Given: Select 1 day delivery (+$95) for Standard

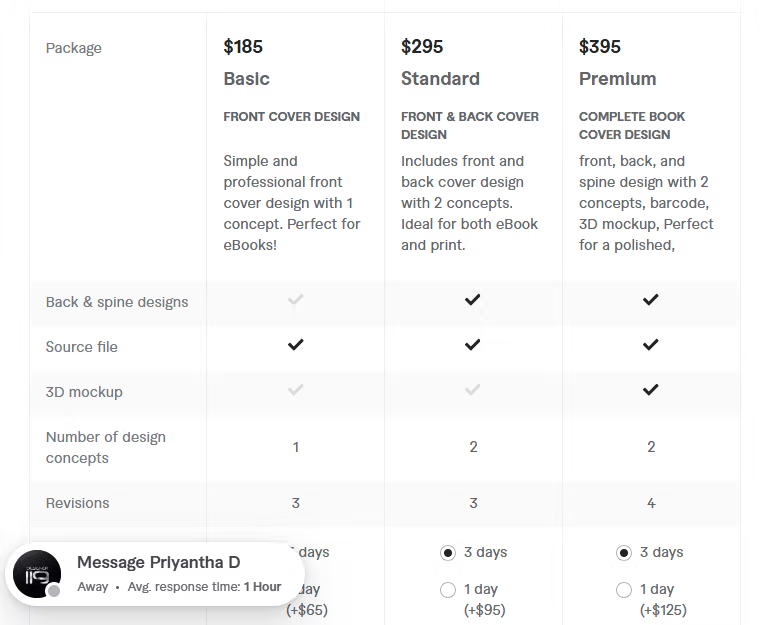Looking at the screenshot, I should coord(448,590).
